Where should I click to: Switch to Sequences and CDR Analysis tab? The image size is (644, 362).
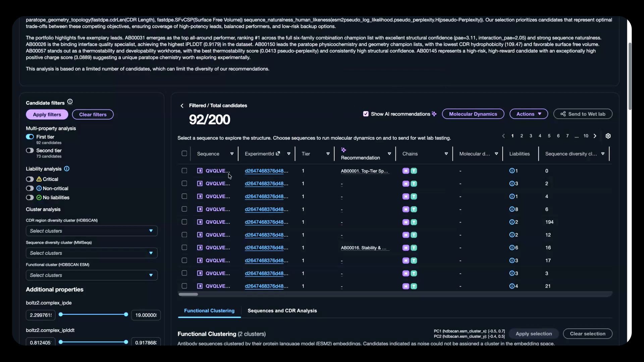click(282, 311)
